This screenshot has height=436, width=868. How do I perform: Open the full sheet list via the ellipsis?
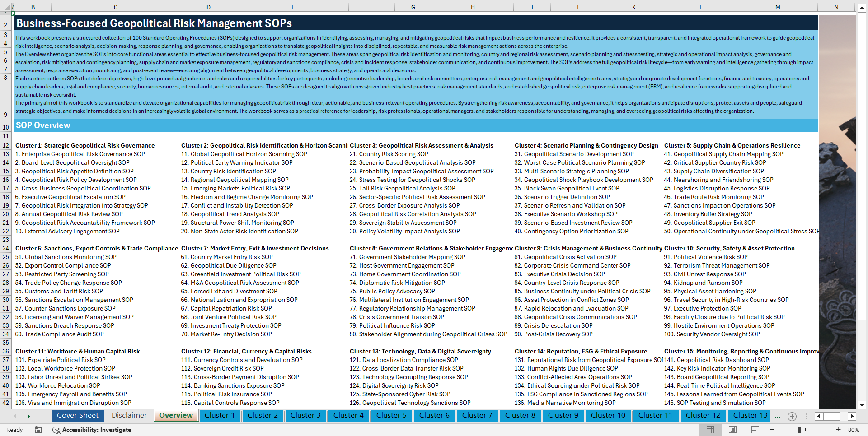click(778, 416)
